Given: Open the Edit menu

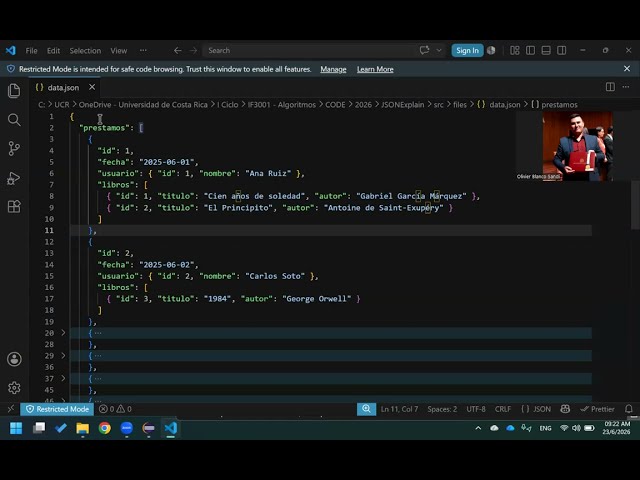Looking at the screenshot, I should 53,51.
